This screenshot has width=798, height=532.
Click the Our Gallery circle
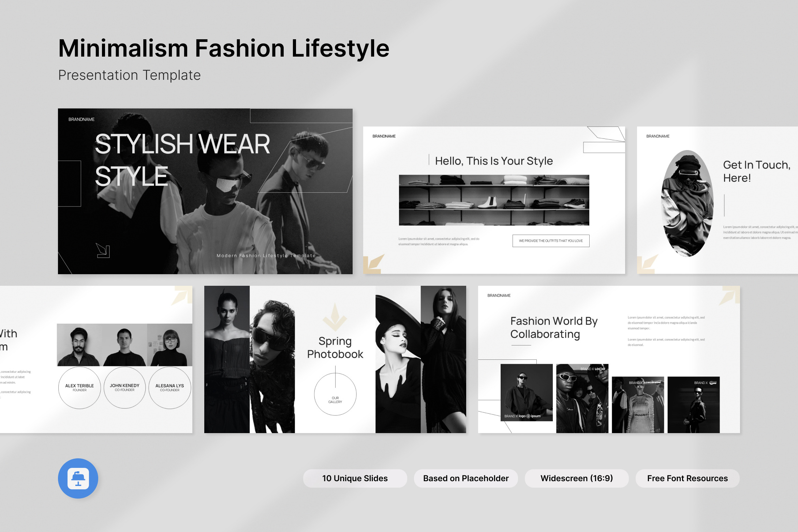point(335,394)
